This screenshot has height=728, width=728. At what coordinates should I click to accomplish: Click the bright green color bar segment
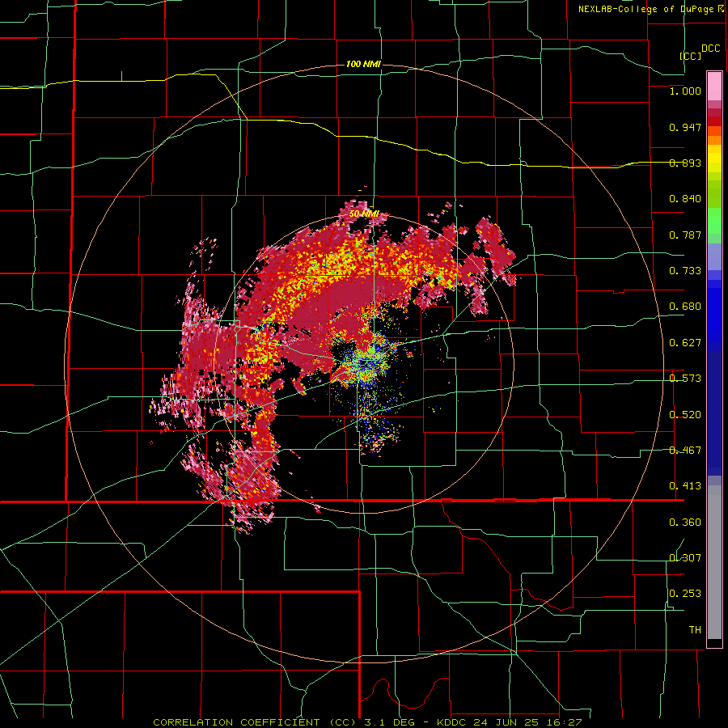[714, 221]
